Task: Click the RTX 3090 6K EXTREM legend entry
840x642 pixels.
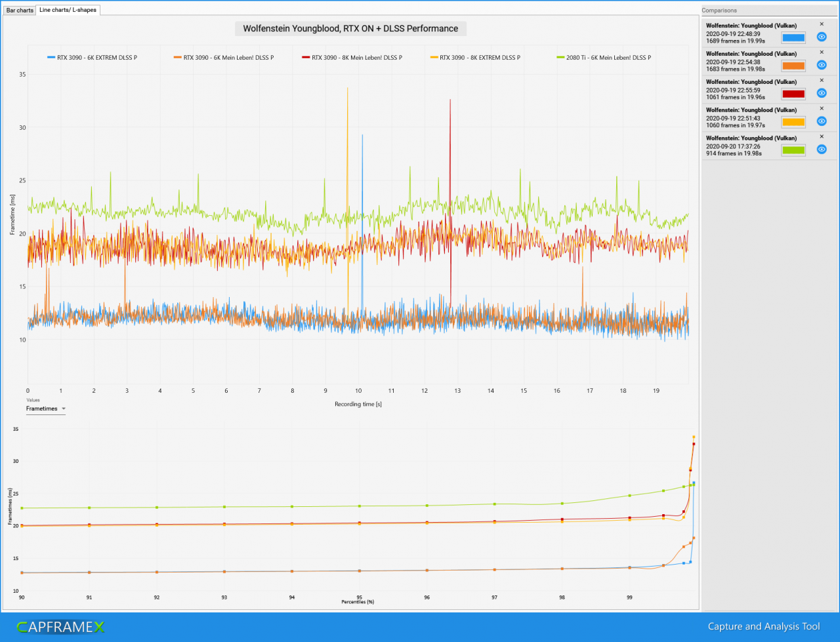Action: 93,58
